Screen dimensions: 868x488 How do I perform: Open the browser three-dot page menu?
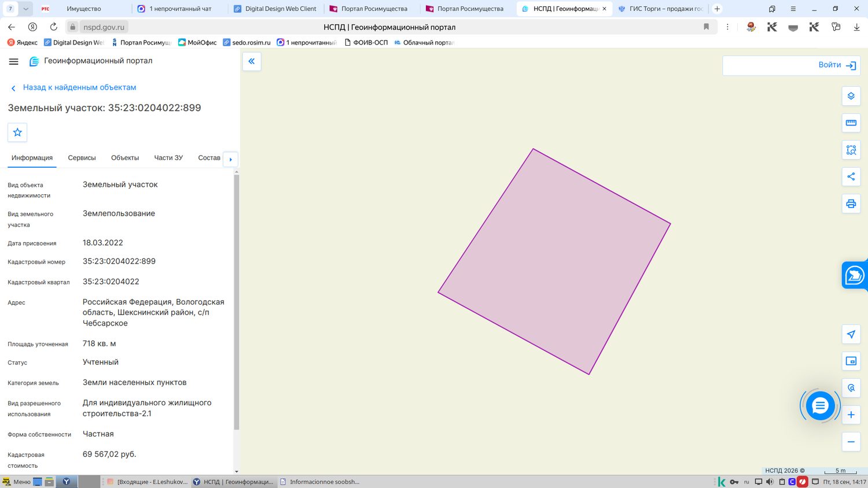727,27
